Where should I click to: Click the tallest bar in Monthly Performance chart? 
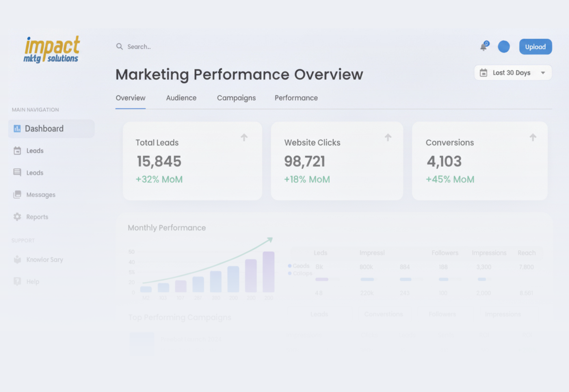coord(268,272)
